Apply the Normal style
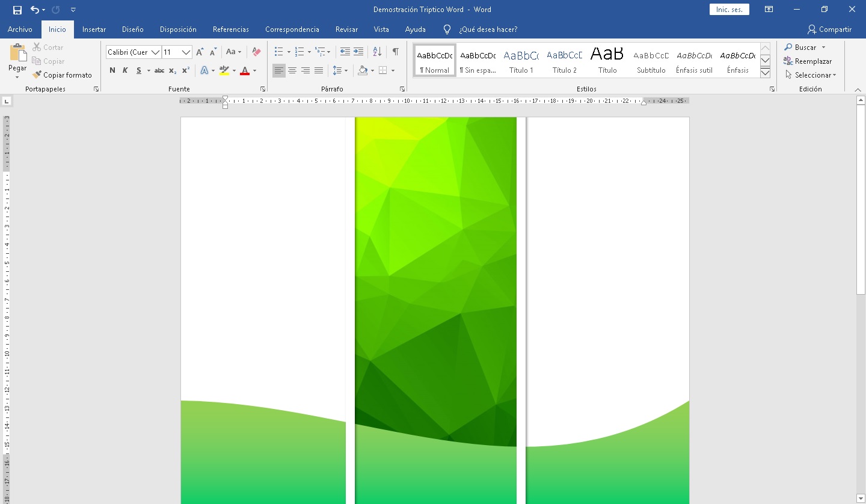Viewport: 866px width, 504px height. click(x=435, y=60)
